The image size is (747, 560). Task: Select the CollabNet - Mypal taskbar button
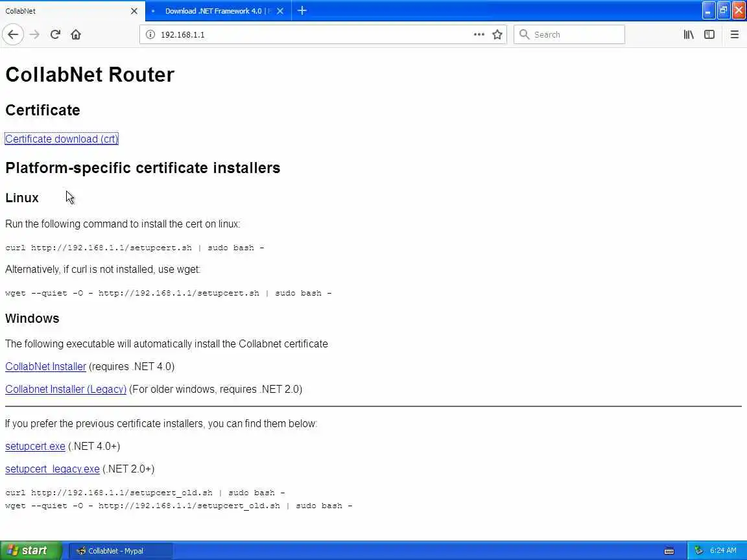[x=121, y=551]
